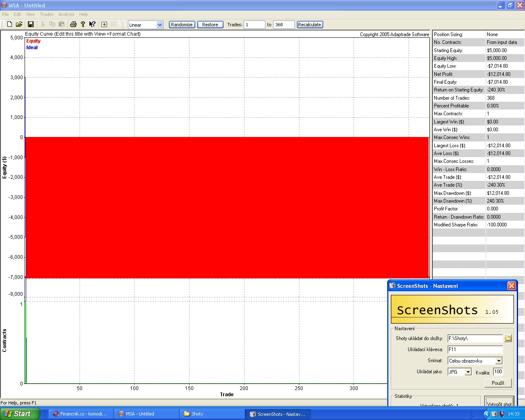
Task: Click the For Help, press F1 status text
Action: click(18, 403)
